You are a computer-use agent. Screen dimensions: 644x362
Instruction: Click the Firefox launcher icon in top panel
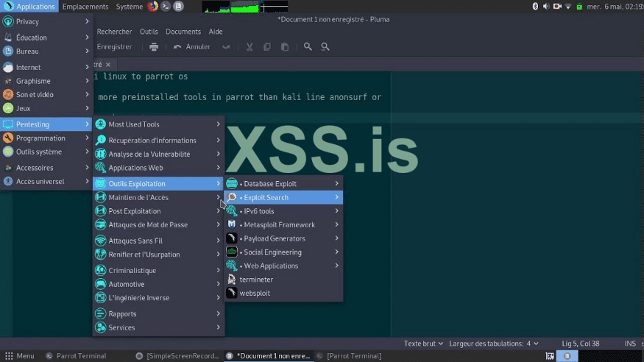click(x=153, y=6)
